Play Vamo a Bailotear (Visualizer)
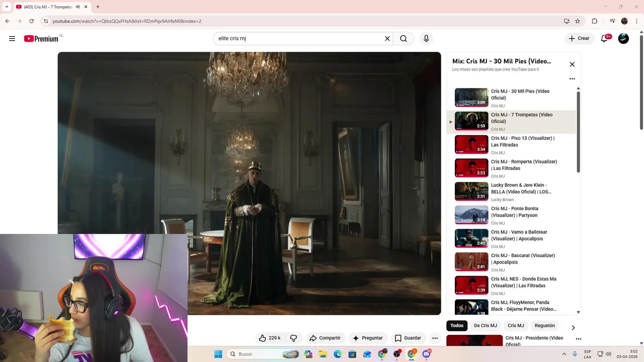This screenshot has height=362, width=644. (511, 239)
